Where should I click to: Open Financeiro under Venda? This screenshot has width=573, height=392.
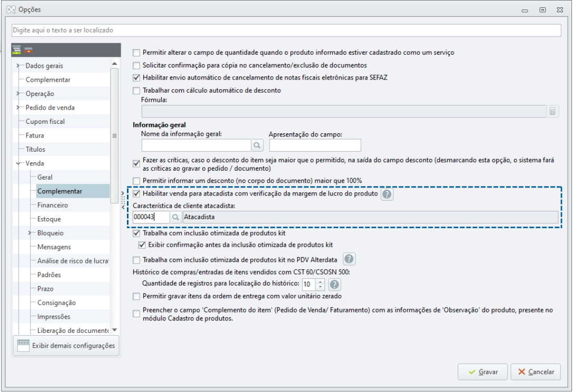tap(53, 205)
